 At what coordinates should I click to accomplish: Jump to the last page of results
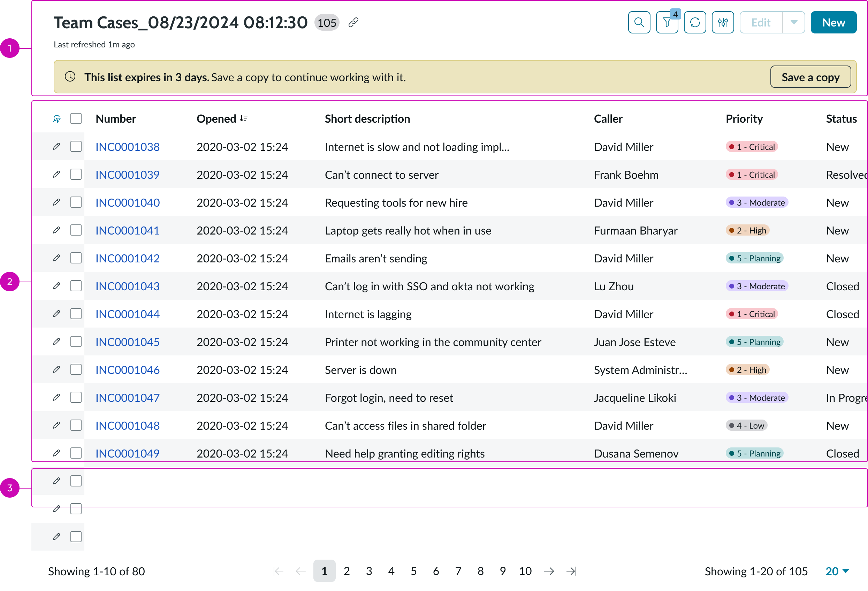point(572,571)
